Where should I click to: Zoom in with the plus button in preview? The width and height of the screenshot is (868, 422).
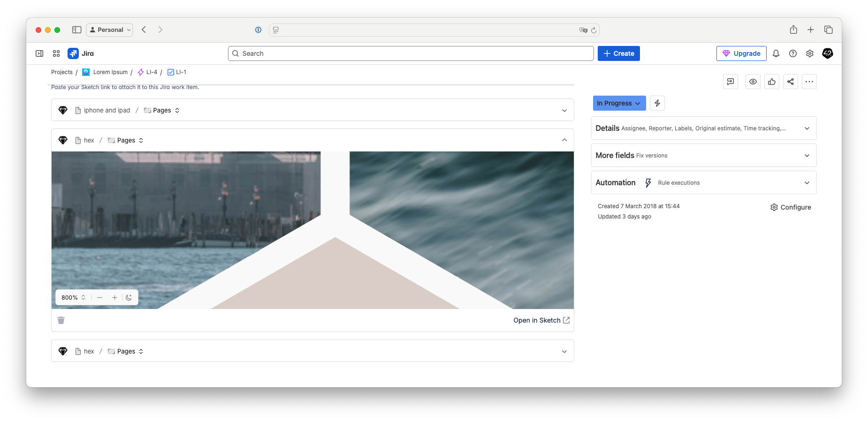coord(114,297)
